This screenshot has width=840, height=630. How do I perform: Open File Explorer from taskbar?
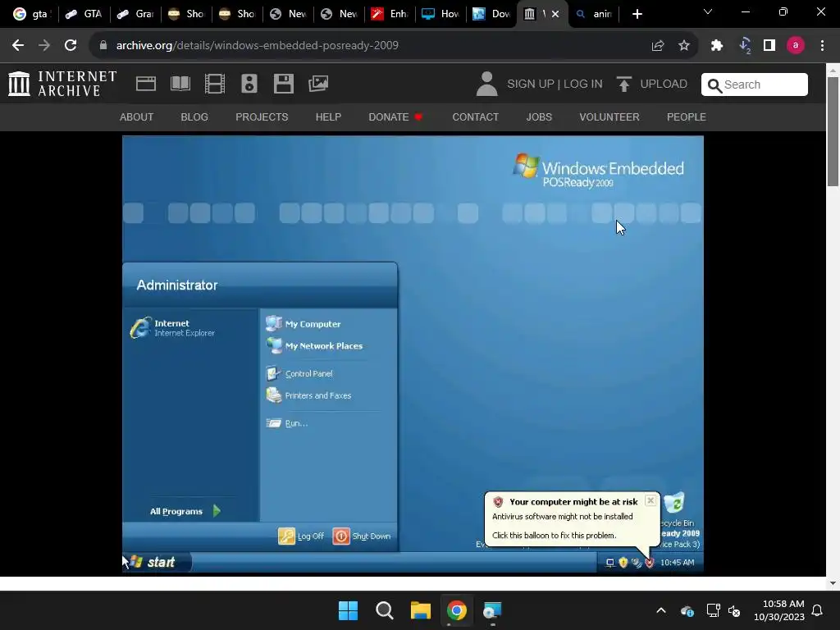coord(421,610)
